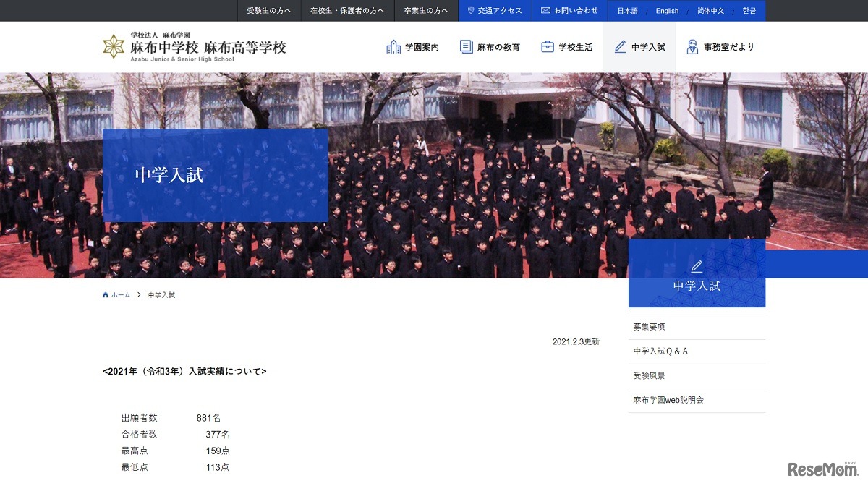Open 在校生・保護者の方へ in top bar

[x=347, y=11]
